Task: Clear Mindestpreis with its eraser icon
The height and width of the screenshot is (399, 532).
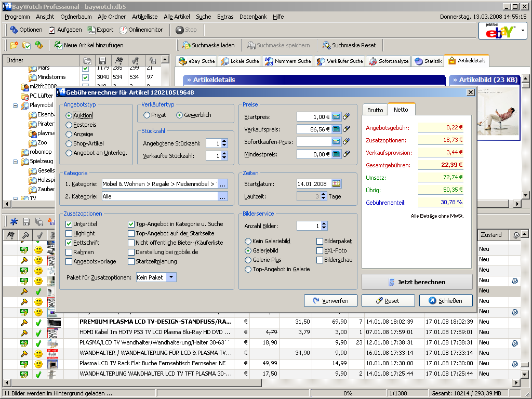Action: [346, 154]
